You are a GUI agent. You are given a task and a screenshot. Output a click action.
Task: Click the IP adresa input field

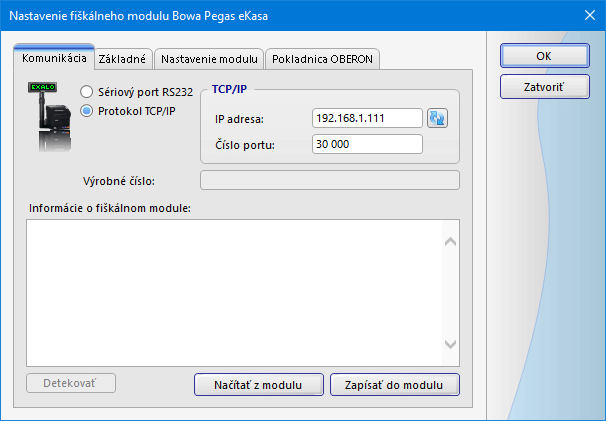tap(367, 119)
